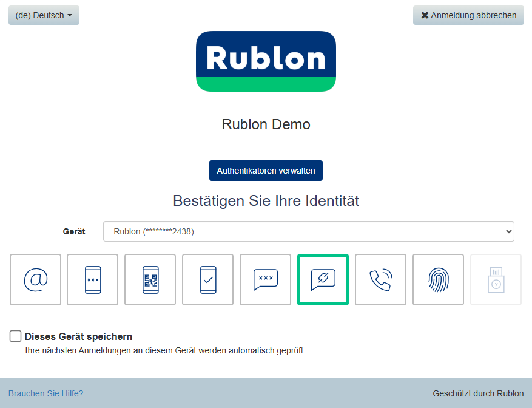Image resolution: width=532 pixels, height=408 pixels.
Task: Enable the 'Dieses Gerät speichern' checkbox
Action: (16, 336)
